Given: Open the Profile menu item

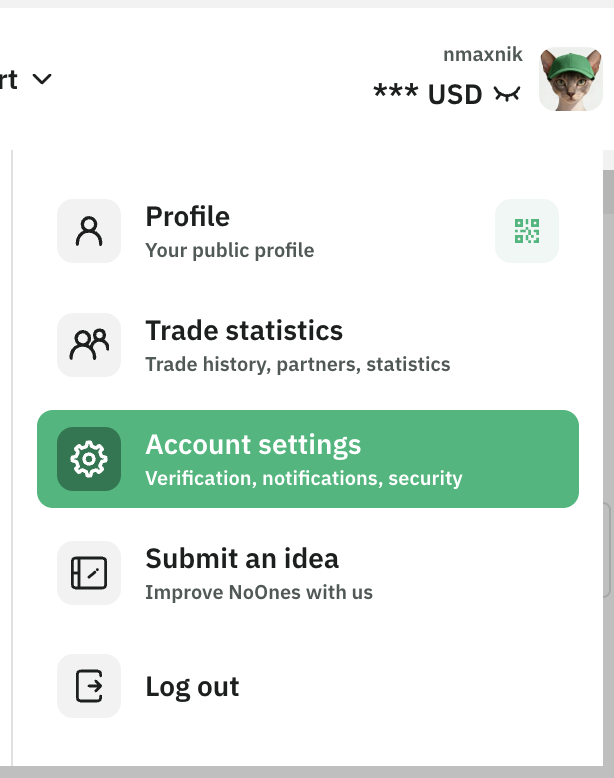Looking at the screenshot, I should tap(188, 217).
